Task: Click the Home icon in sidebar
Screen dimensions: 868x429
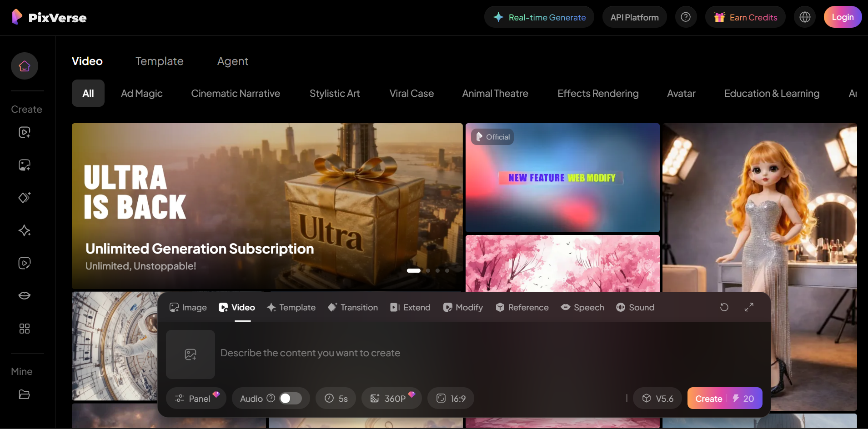Action: [x=25, y=66]
